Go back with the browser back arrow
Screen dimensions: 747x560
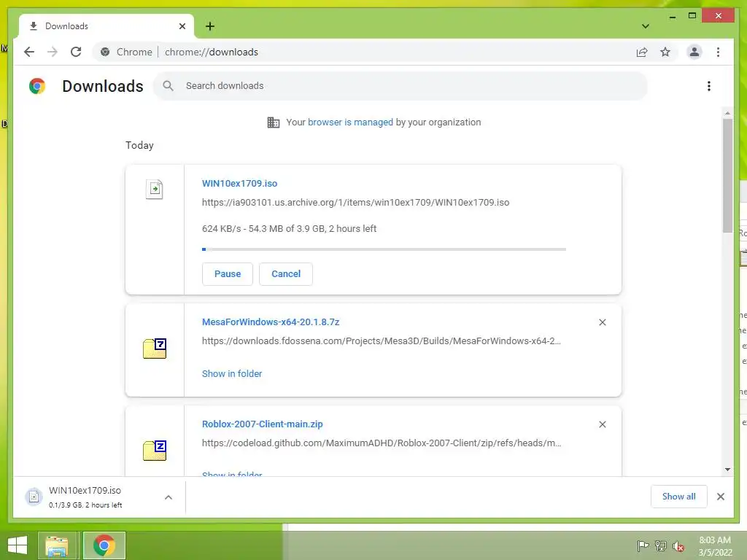point(29,52)
